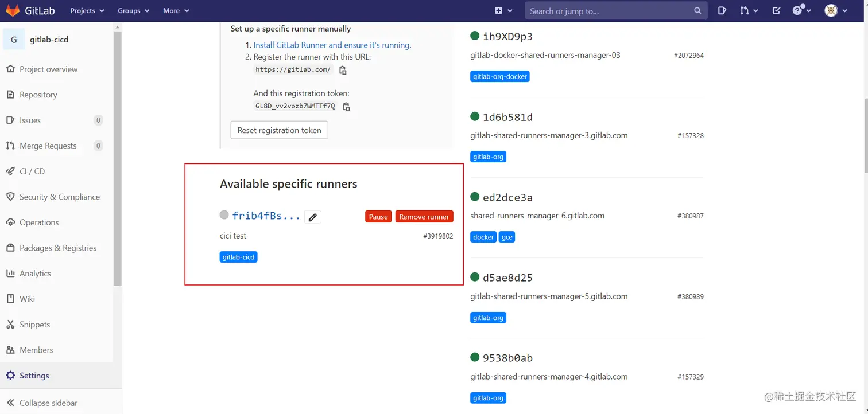Click the Repository sidebar icon
This screenshot has width=868, height=414.
click(10, 95)
